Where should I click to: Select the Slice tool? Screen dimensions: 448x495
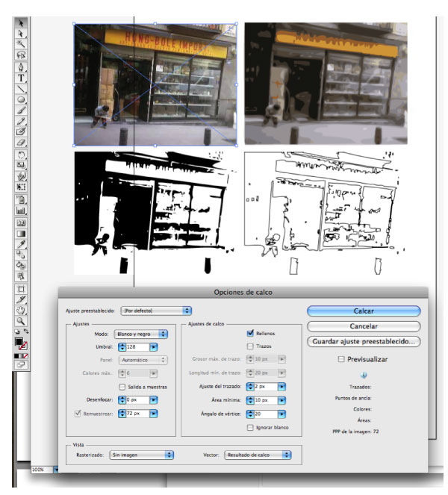tap(21, 299)
